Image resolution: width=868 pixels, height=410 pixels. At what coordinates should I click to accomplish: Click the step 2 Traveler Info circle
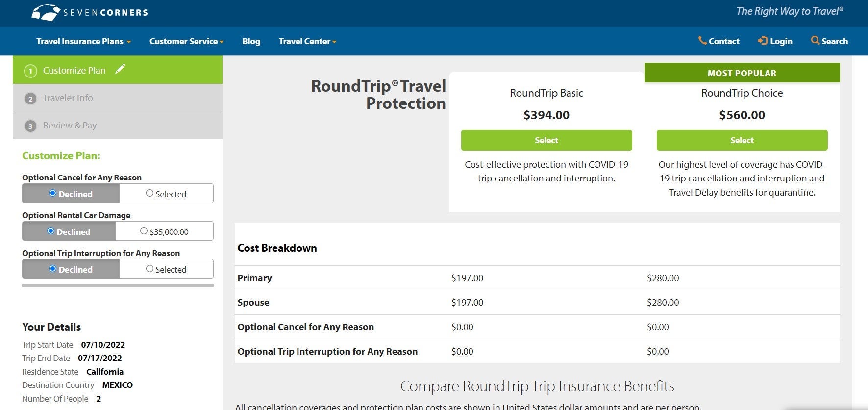coord(30,99)
